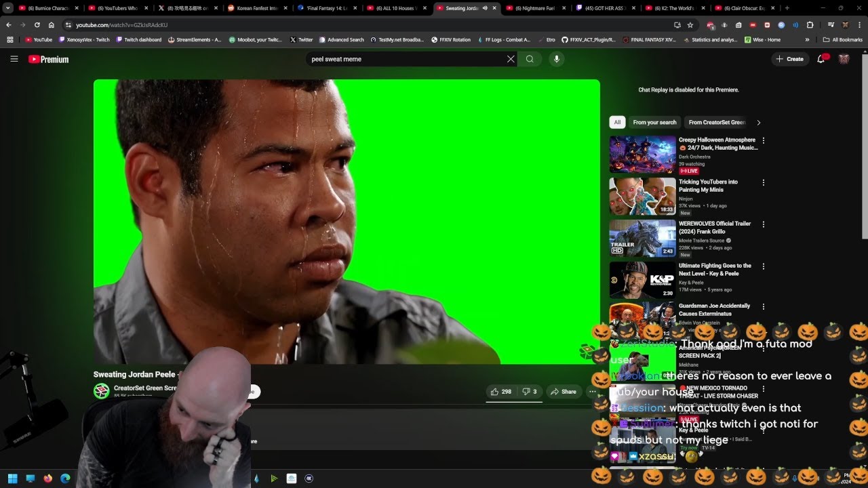Image resolution: width=868 pixels, height=488 pixels.
Task: Open the 'Twitch dashboard' bookmark
Action: pyautogui.click(x=139, y=40)
